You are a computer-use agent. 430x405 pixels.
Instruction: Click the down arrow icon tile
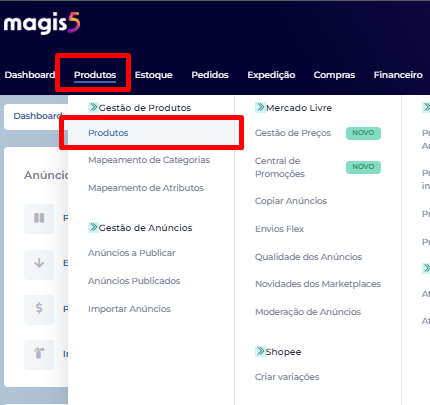pyautogui.click(x=39, y=264)
